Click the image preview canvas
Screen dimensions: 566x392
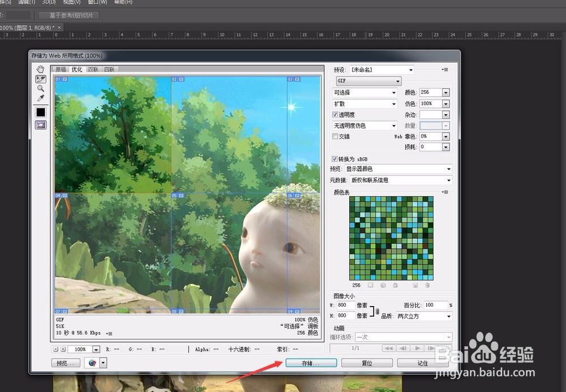[x=187, y=195]
